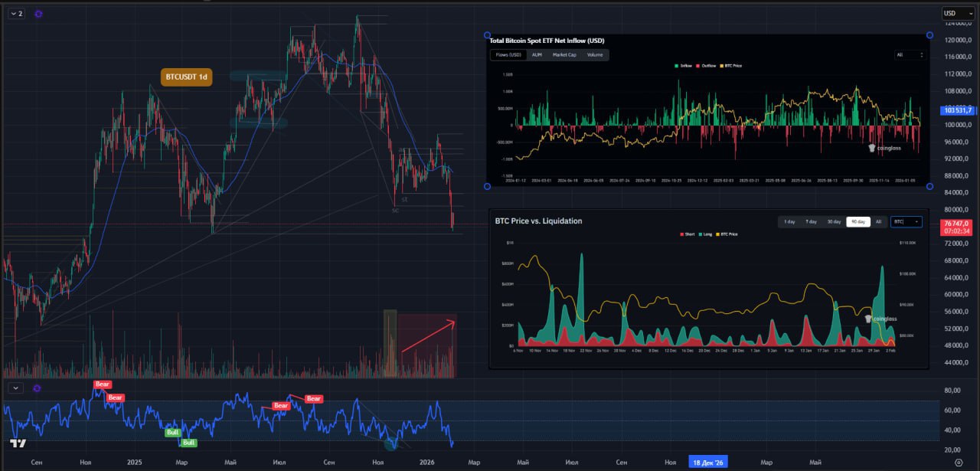Click the purple indicator gear icon at top-left
Screen dimensions: 980x471
[x=38, y=14]
